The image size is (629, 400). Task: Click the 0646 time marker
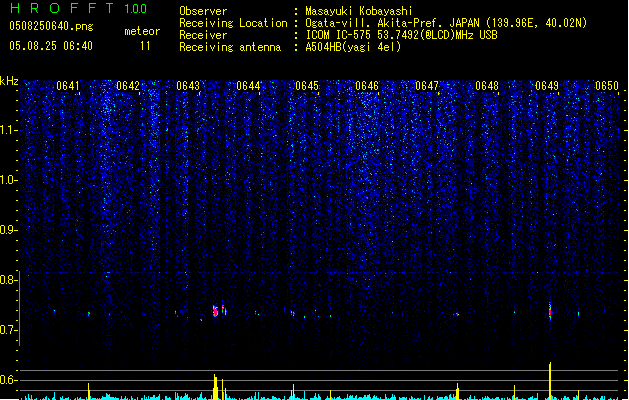tap(367, 86)
